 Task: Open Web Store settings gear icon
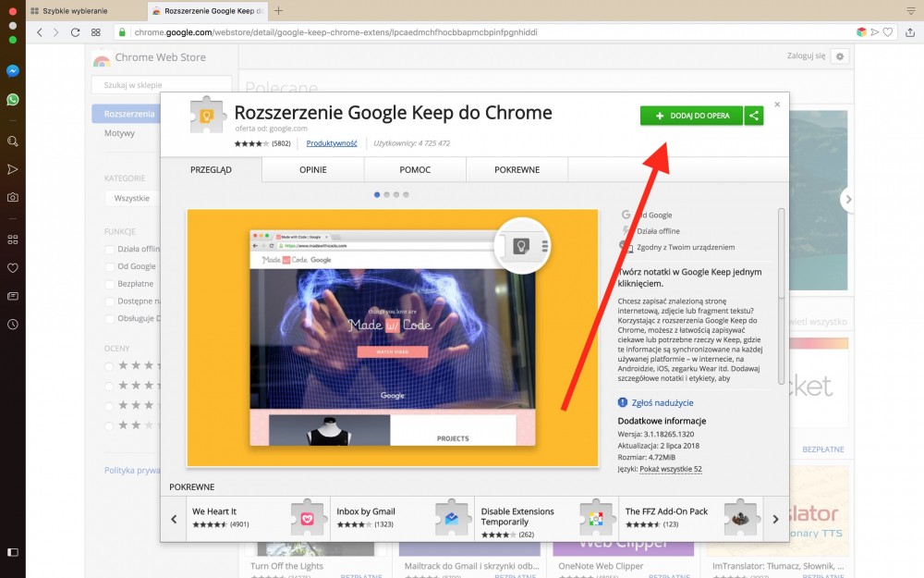(840, 56)
